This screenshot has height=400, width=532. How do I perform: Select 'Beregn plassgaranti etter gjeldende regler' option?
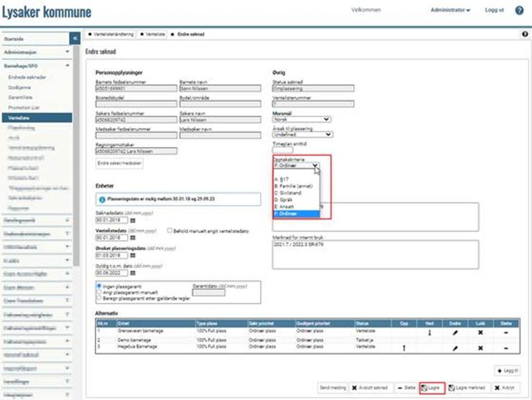click(99, 298)
